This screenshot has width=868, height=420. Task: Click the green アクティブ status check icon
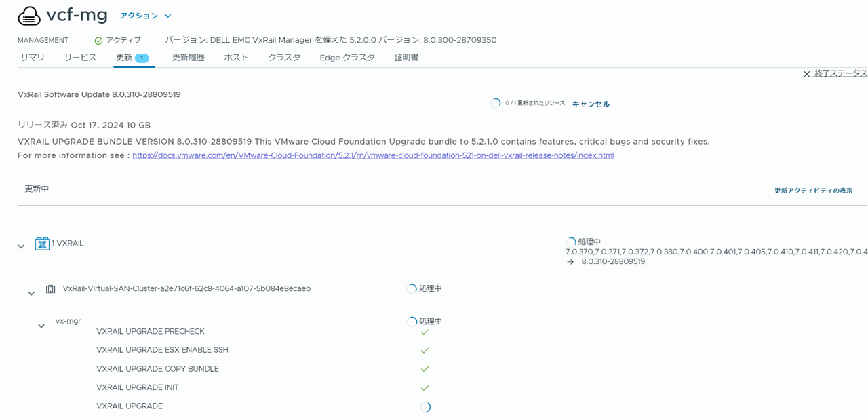(98, 41)
